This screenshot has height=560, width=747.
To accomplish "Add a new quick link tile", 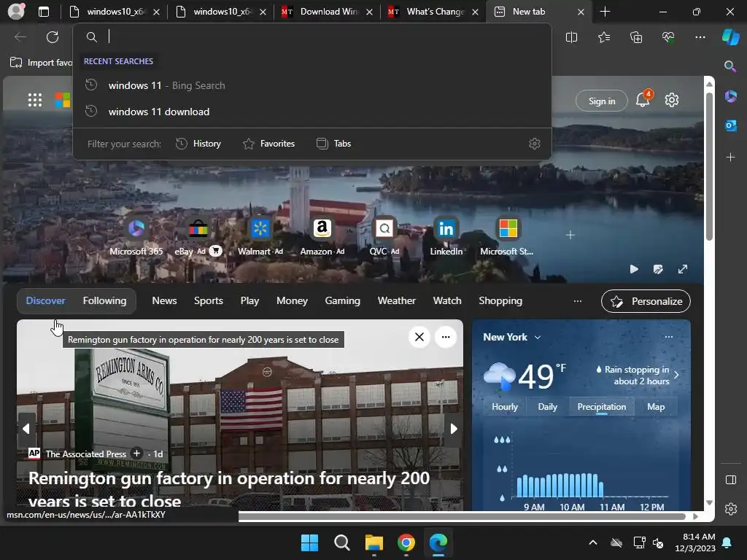I will (570, 236).
